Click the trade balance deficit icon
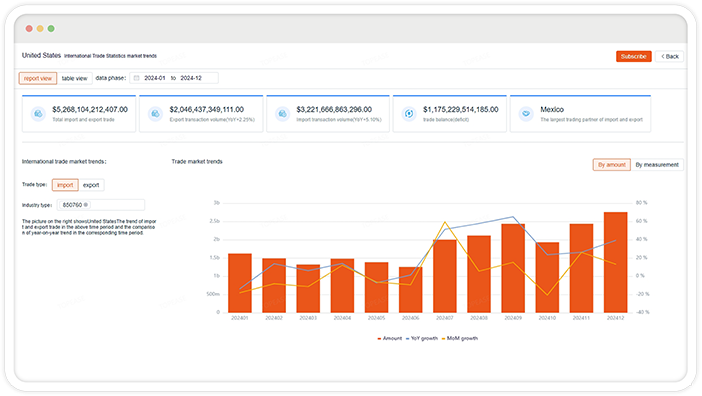 pyautogui.click(x=409, y=114)
